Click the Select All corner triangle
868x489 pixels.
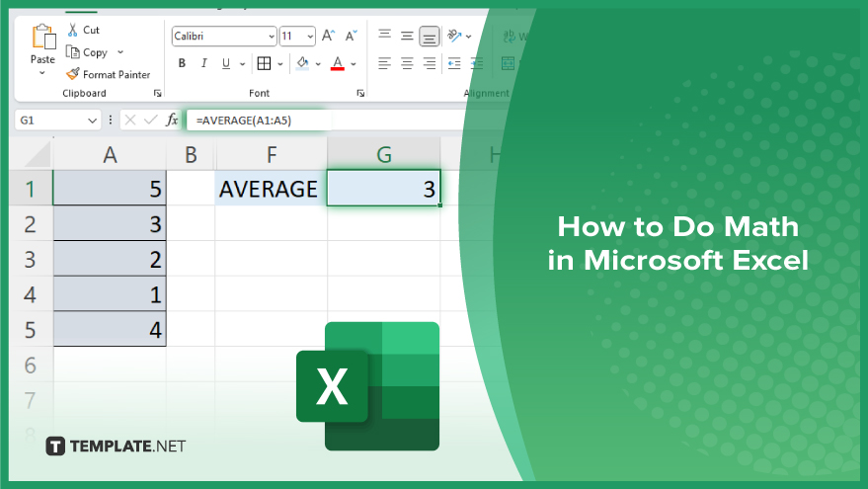coord(38,154)
